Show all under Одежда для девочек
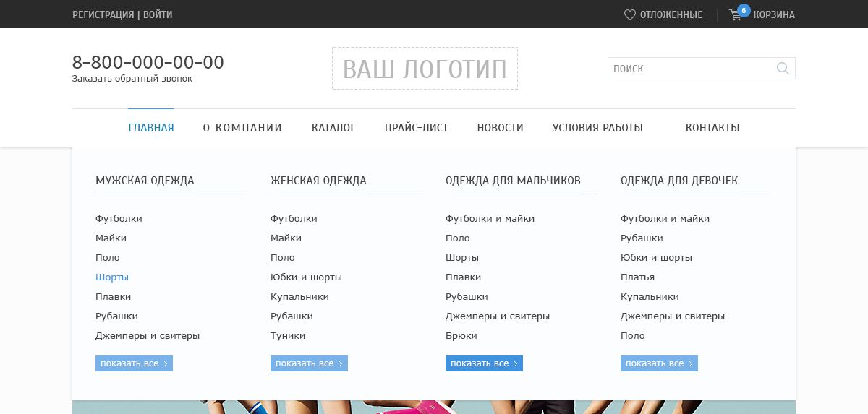 coord(659,363)
